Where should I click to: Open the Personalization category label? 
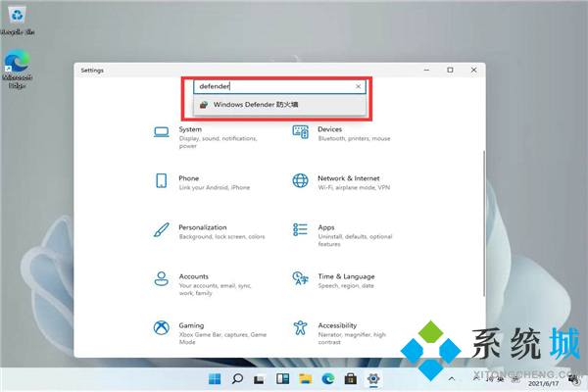click(x=203, y=227)
